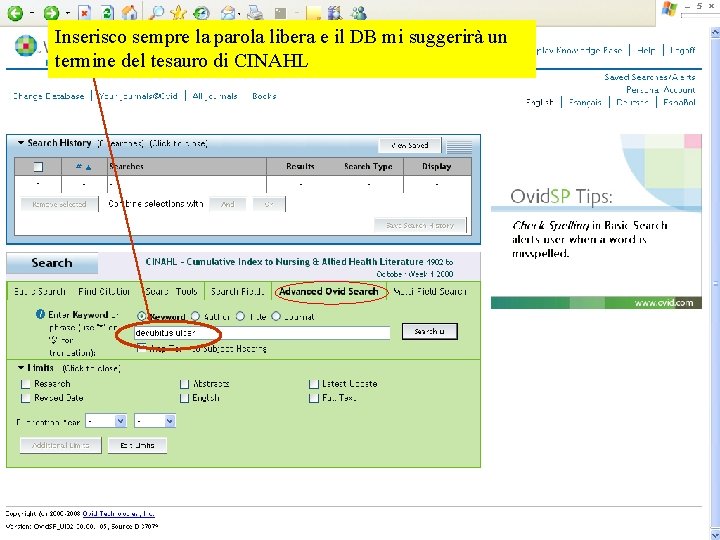Open the Forward button history dropdown arrow
Image resolution: width=720 pixels, height=540 pixels.
point(67,13)
